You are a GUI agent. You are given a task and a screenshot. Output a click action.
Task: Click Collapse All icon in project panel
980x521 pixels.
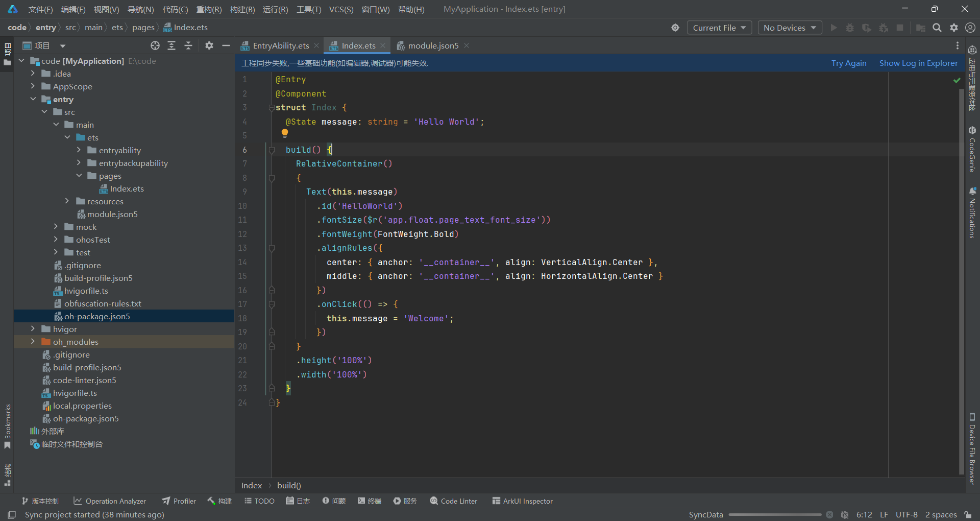188,45
